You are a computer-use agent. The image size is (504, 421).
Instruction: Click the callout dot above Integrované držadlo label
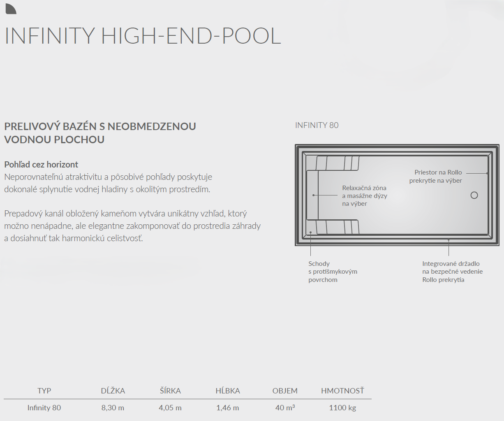(449, 240)
